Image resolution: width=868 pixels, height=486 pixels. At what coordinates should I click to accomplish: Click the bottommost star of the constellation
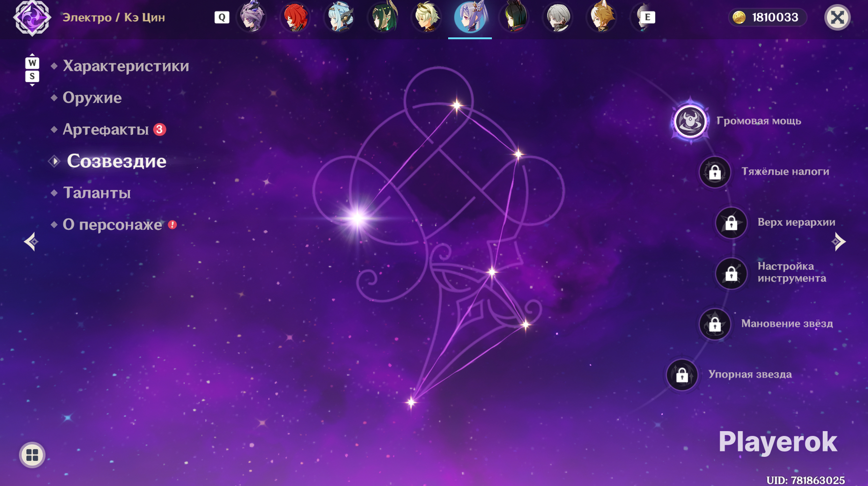(x=411, y=402)
